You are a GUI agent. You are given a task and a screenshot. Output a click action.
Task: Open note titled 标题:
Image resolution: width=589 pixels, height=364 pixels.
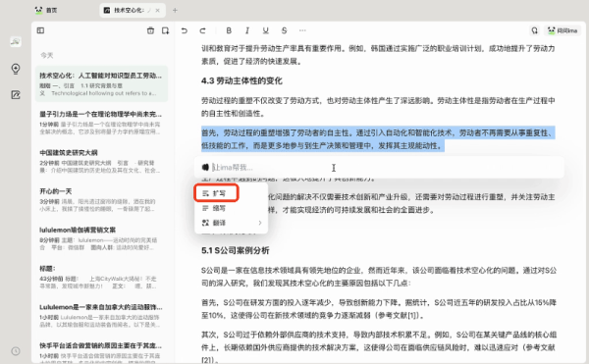tap(101, 278)
